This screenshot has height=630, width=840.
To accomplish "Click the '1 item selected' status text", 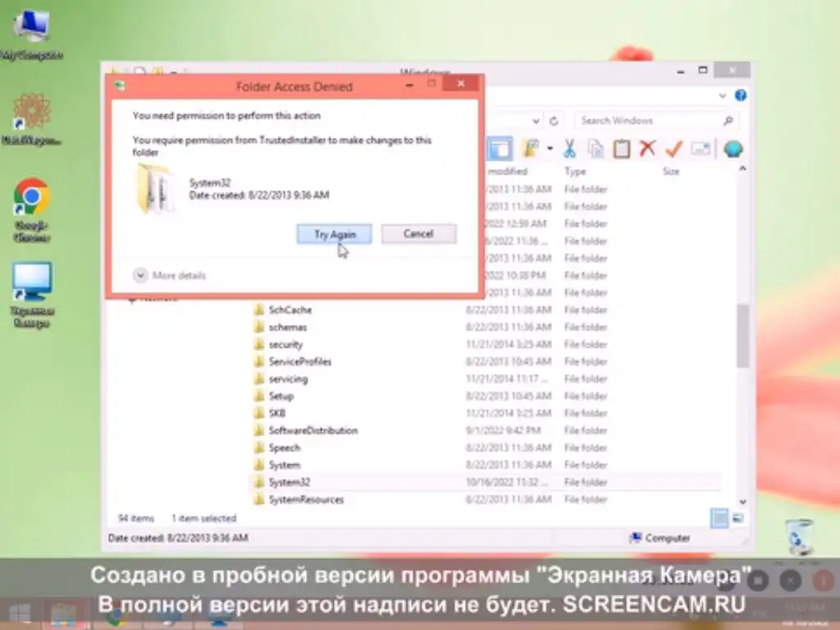I will 203,518.
